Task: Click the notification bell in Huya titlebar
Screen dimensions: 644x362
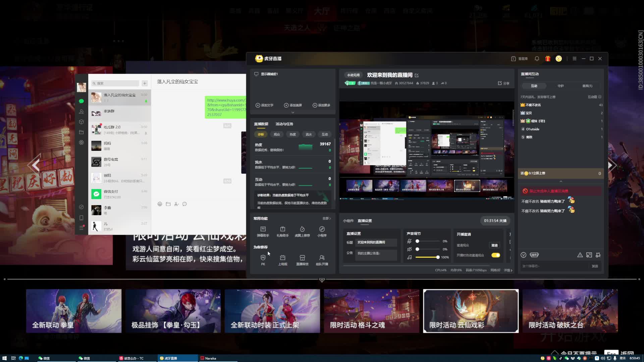Action: point(537,59)
